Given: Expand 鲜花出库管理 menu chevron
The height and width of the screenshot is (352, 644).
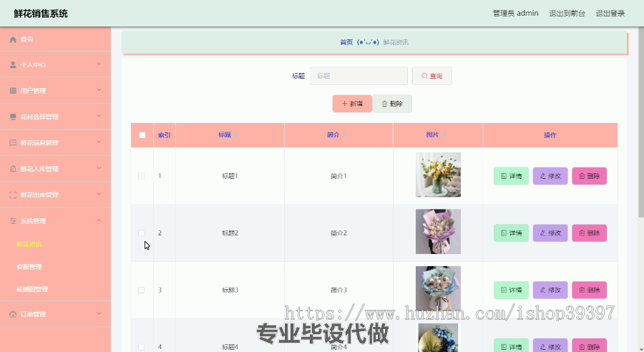Looking at the screenshot, I should [99, 195].
